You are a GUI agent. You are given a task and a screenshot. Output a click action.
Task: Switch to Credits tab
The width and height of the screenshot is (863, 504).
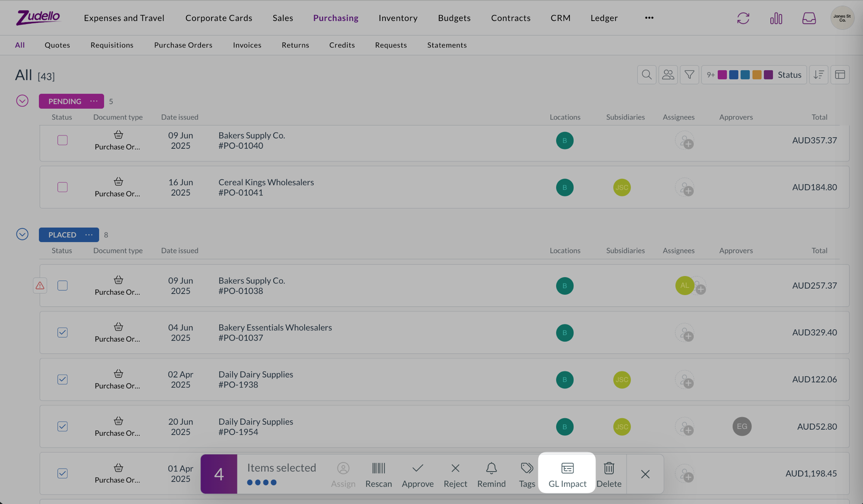click(x=342, y=45)
